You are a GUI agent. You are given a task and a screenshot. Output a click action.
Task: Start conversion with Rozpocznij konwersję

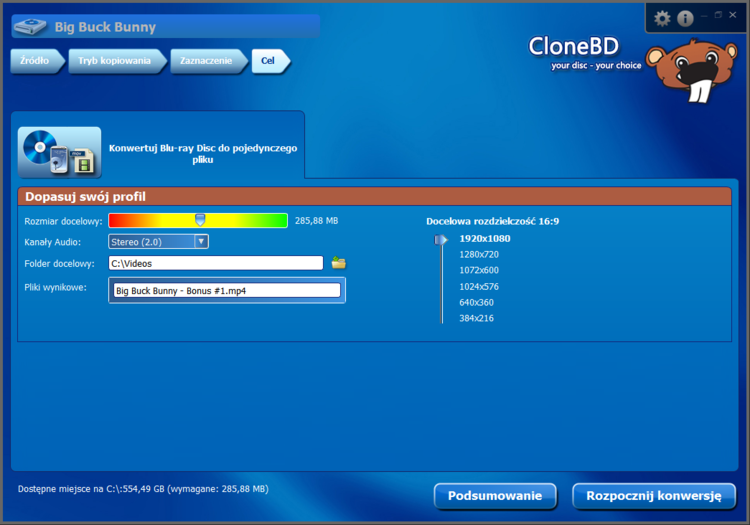click(x=653, y=496)
